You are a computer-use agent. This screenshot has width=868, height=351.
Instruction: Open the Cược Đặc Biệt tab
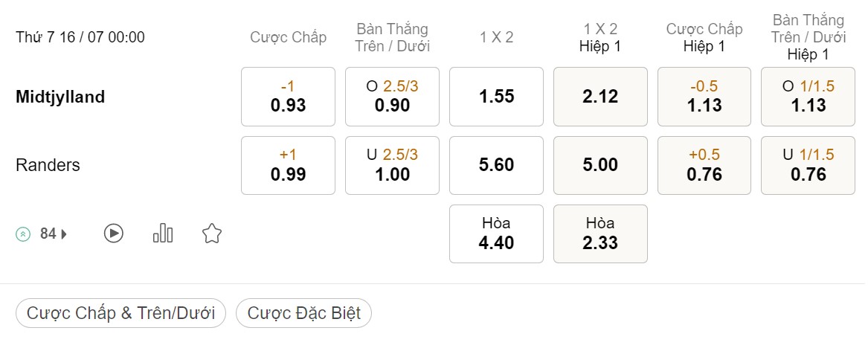click(x=304, y=313)
